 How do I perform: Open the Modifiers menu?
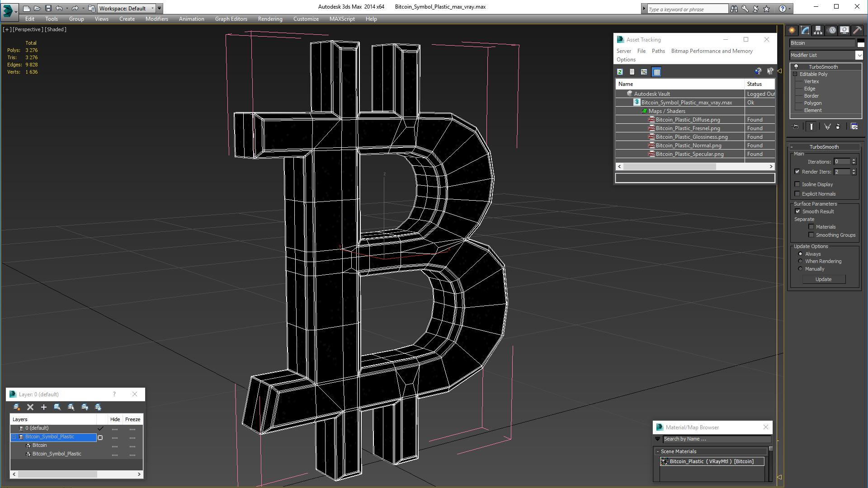156,19
